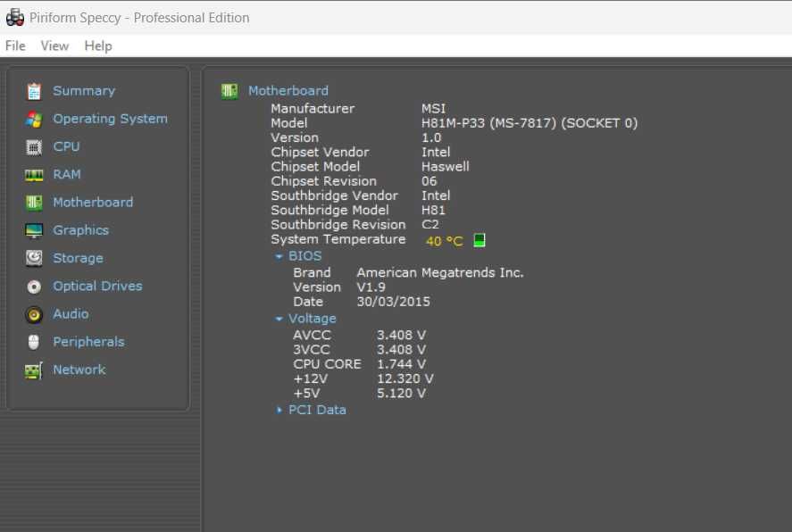Click the BIOS brand American Megatrends Inc.
Image resolution: width=792 pixels, height=532 pixels.
point(440,272)
